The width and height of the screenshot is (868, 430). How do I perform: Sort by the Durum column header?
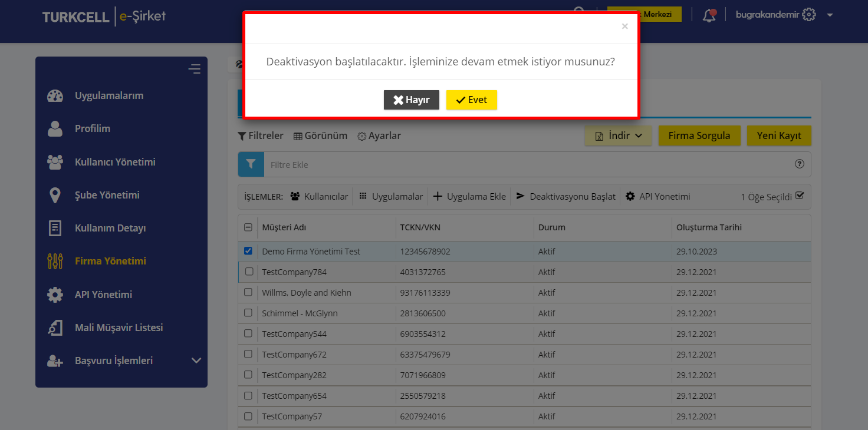(552, 227)
